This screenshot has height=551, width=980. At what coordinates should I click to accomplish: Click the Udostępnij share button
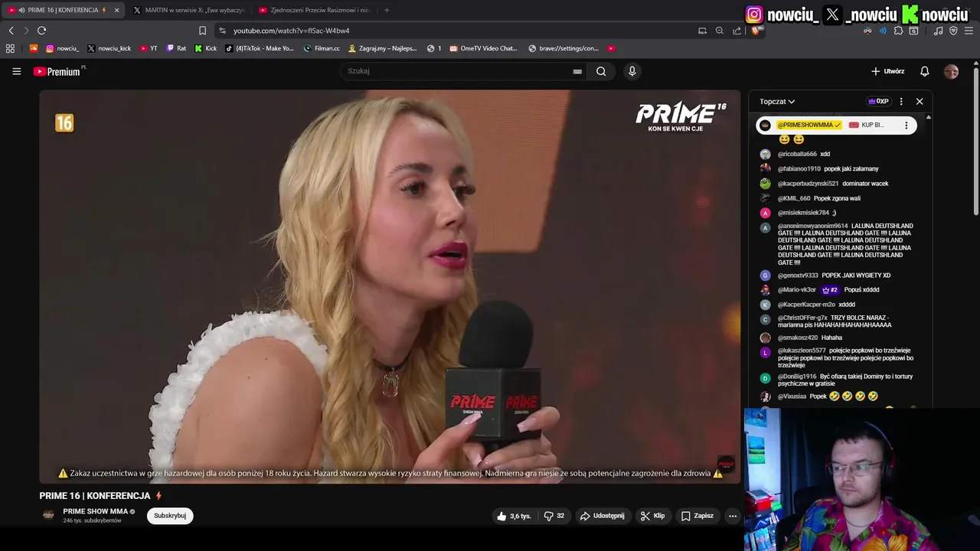point(602,516)
